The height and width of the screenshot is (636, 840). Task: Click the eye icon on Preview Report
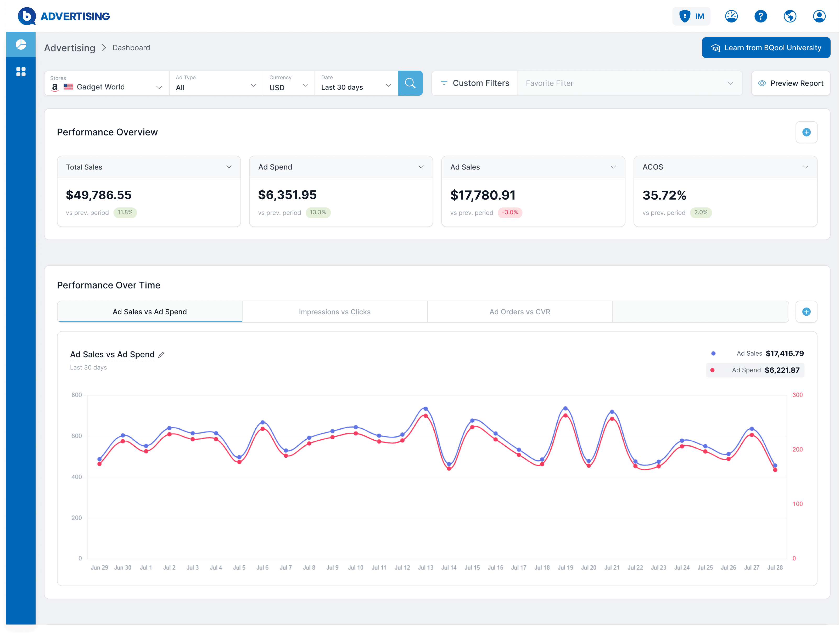pos(762,83)
